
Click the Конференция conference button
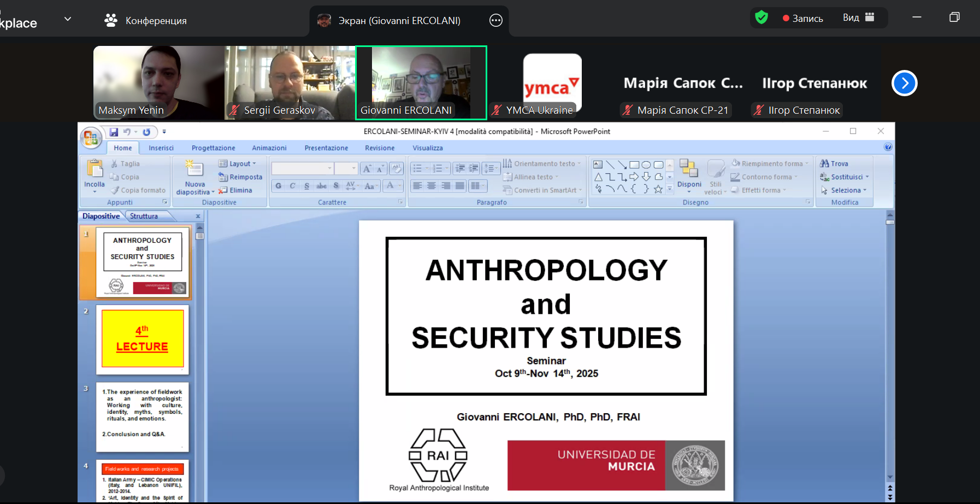pyautogui.click(x=146, y=21)
